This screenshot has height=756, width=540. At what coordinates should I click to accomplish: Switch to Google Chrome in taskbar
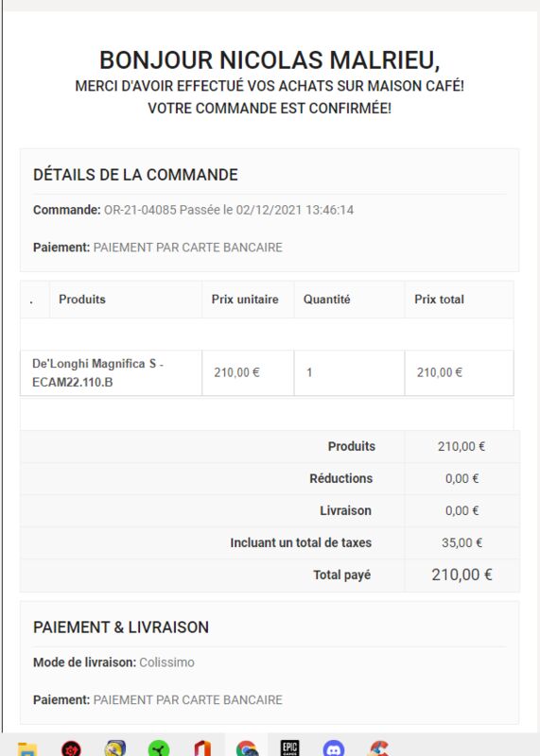coord(247,749)
